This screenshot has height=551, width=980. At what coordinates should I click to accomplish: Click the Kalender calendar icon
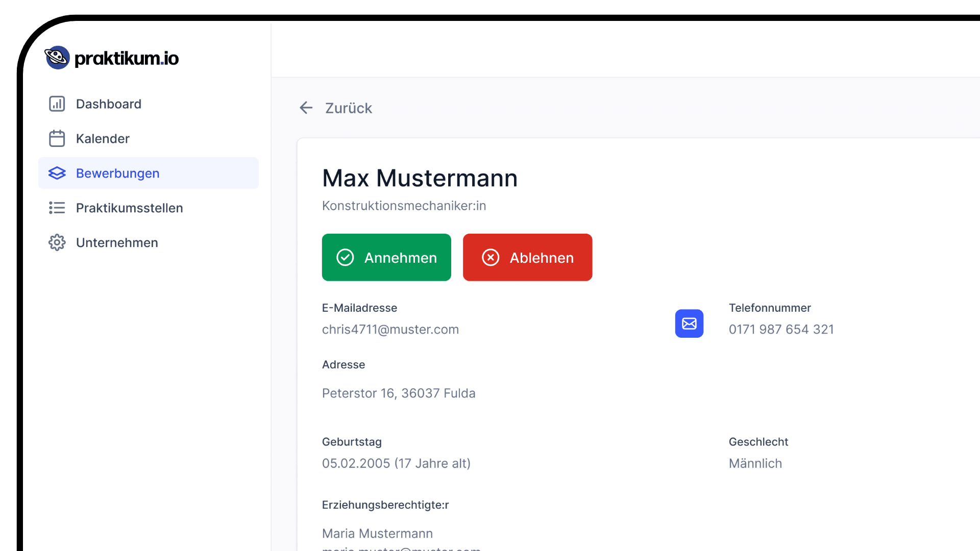(57, 139)
